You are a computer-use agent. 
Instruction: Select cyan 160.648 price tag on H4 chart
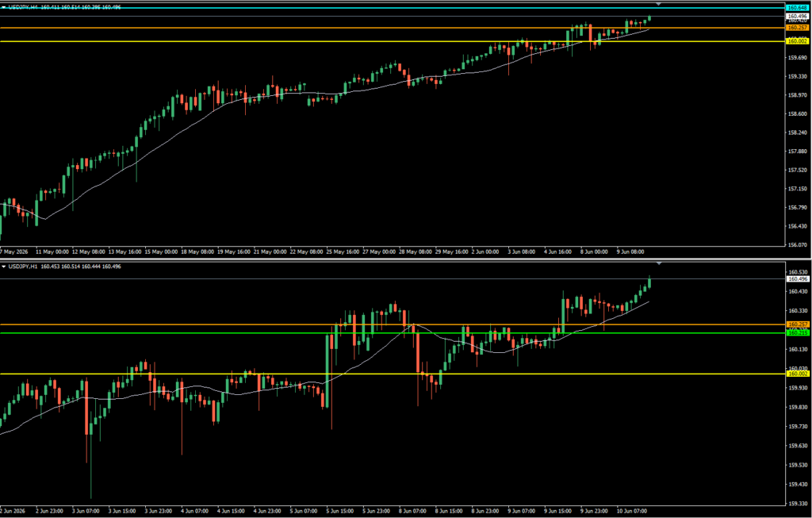pos(797,8)
